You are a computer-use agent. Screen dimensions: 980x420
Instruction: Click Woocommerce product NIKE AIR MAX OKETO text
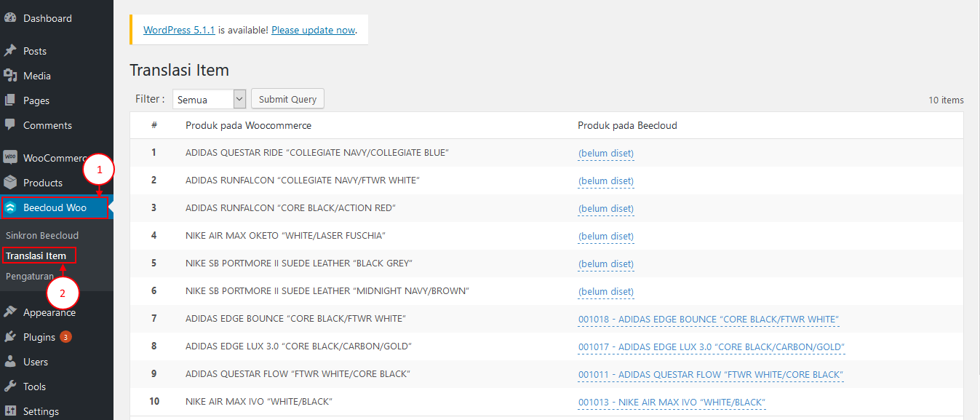tap(285, 235)
